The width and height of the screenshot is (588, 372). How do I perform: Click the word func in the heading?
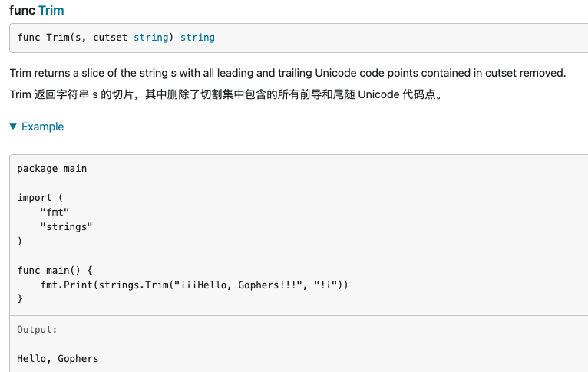(x=21, y=11)
